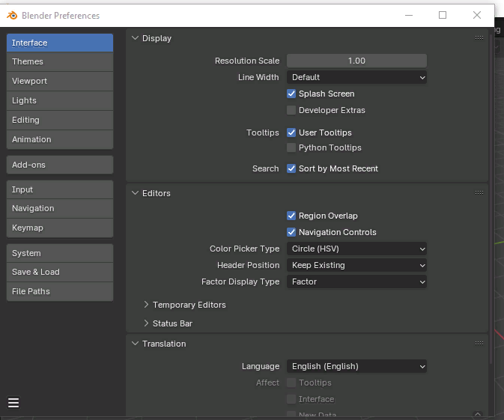
Task: Collapse the Editors panel
Action: pos(136,193)
